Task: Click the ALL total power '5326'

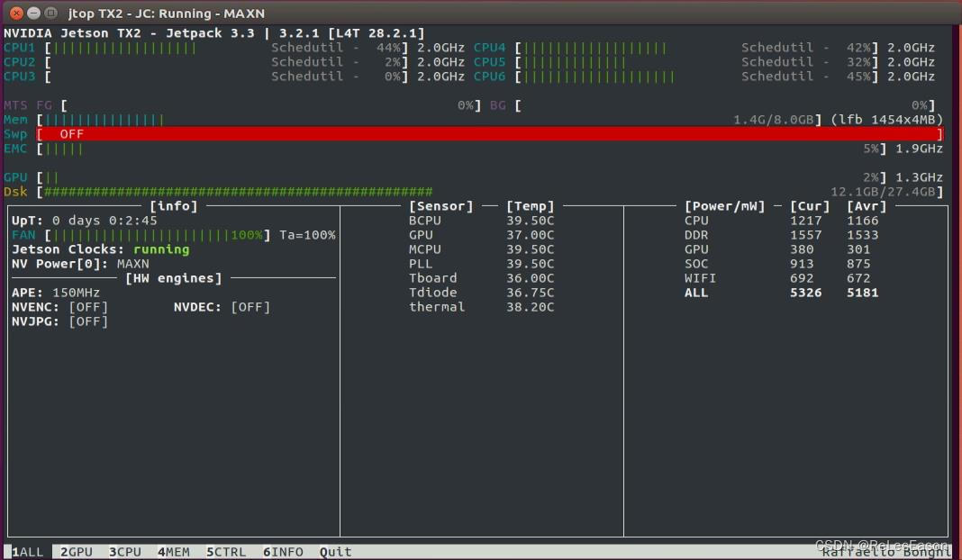Action: (805, 293)
